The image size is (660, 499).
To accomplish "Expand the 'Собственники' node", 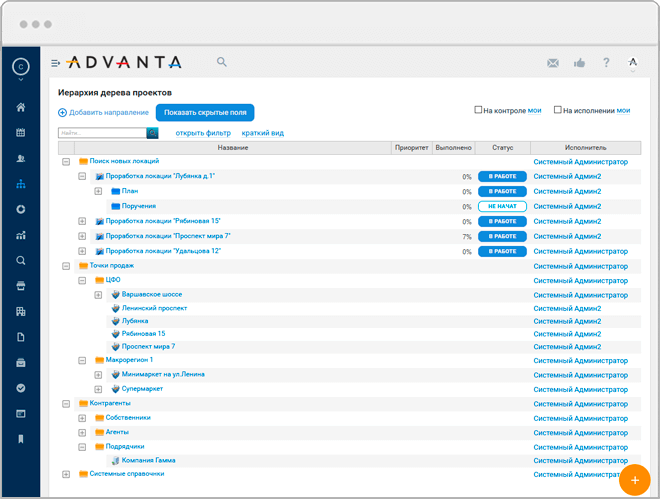I will (82, 418).
